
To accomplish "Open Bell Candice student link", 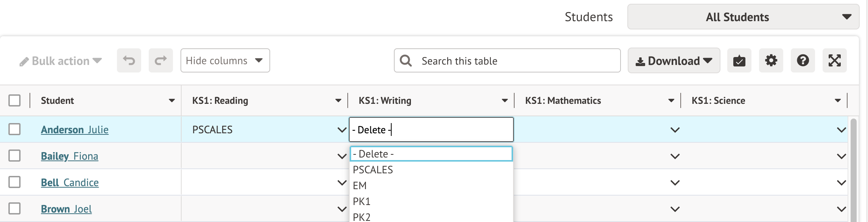I will coord(70,182).
